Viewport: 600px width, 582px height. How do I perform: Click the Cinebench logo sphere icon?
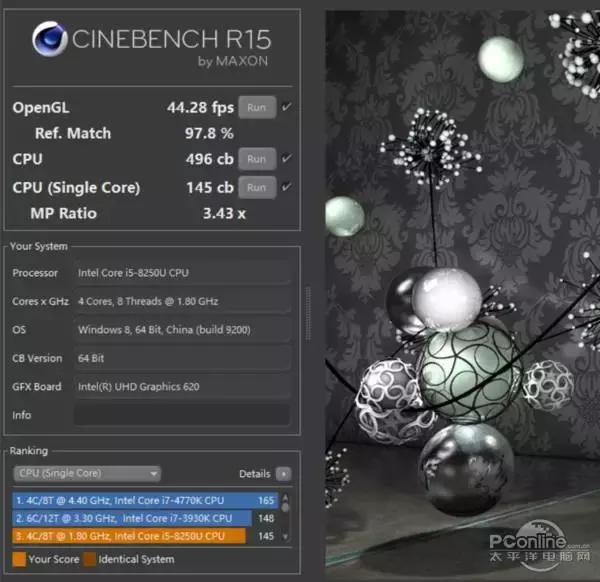pos(50,39)
